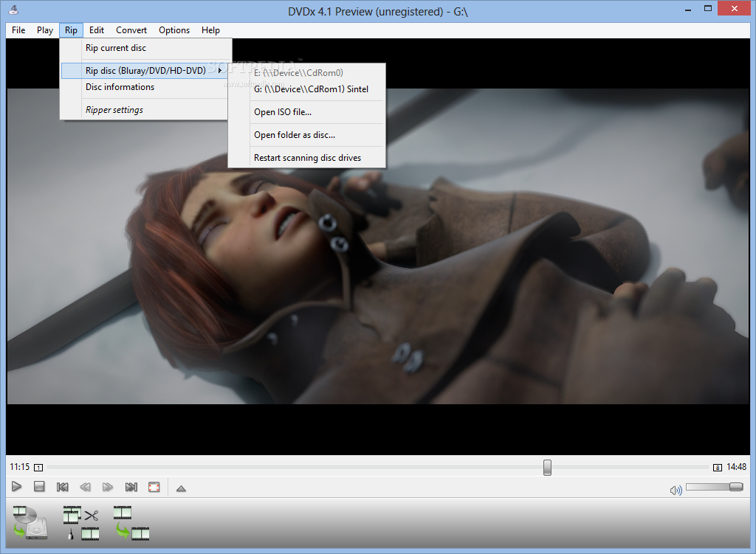The height and width of the screenshot is (554, 756).
Task: Toggle fullscreen with the red-corner icon
Action: pos(154,487)
